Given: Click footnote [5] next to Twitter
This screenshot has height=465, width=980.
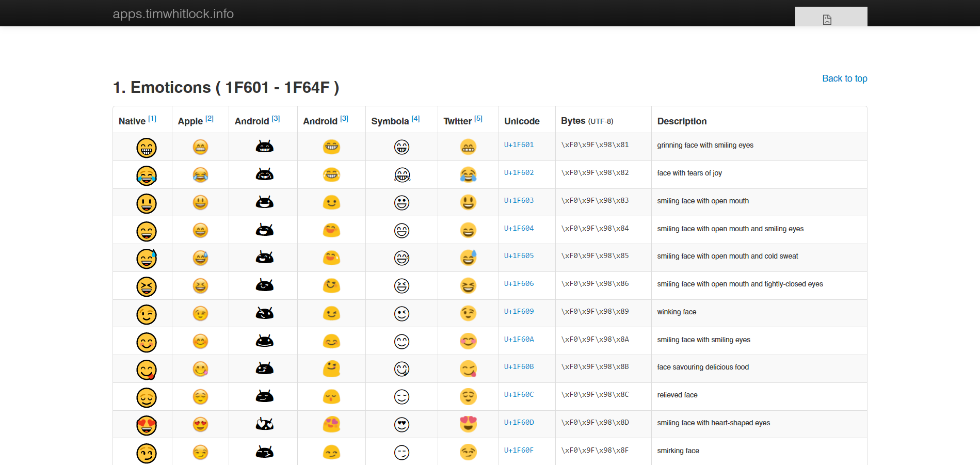Looking at the screenshot, I should coord(478,119).
